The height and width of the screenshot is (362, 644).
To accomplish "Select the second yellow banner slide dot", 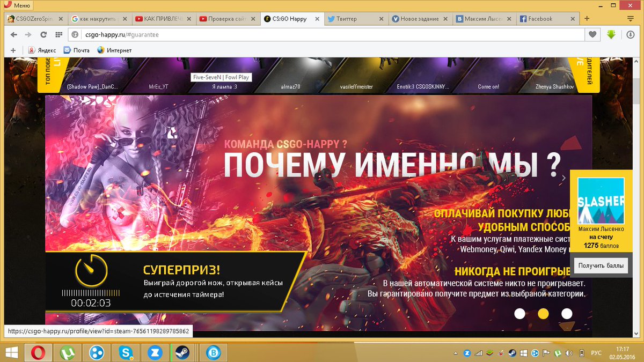I will pyautogui.click(x=543, y=314).
